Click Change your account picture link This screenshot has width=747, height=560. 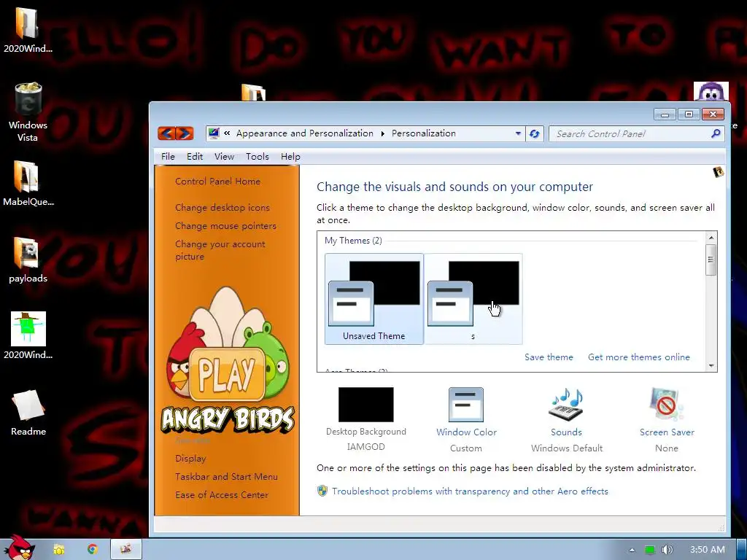(220, 250)
